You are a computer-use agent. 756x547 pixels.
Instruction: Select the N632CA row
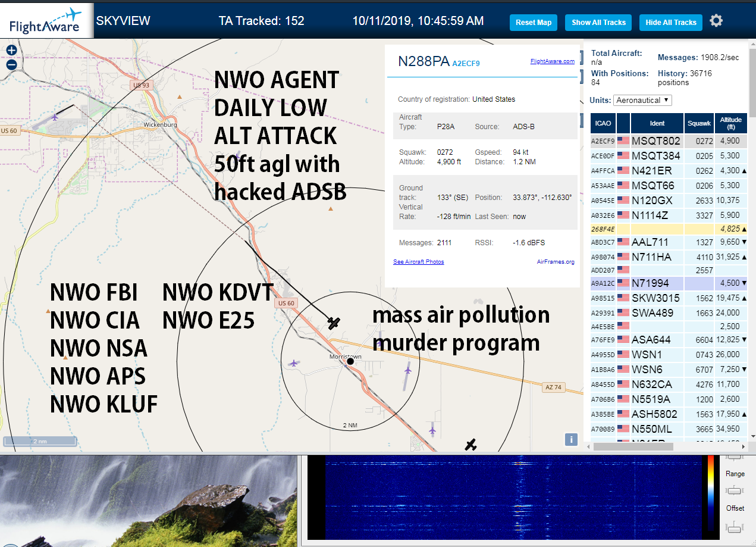[x=669, y=385]
